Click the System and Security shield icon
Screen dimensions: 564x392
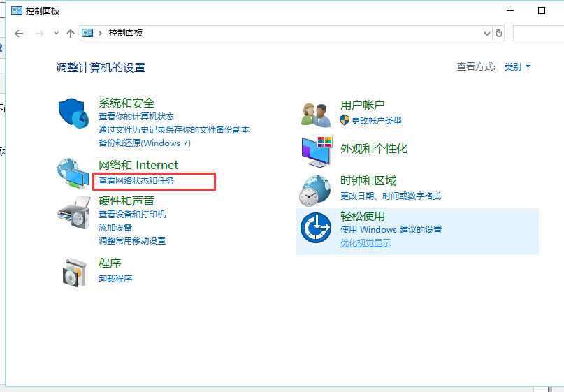pos(74,113)
